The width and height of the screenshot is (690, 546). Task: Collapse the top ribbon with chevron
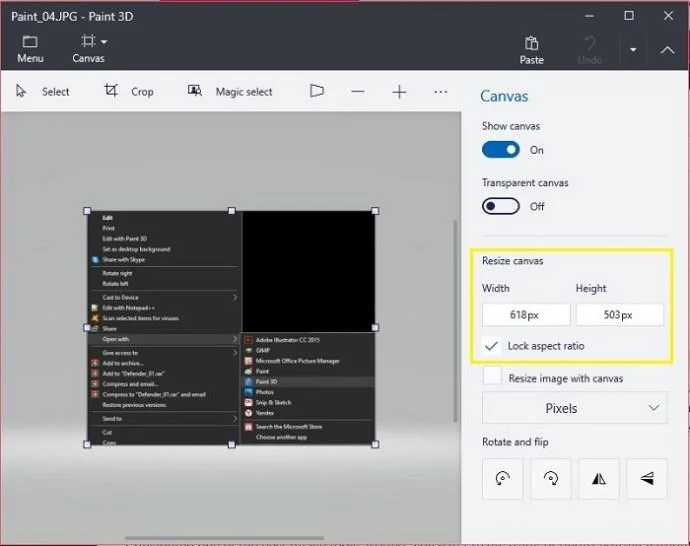click(x=667, y=49)
